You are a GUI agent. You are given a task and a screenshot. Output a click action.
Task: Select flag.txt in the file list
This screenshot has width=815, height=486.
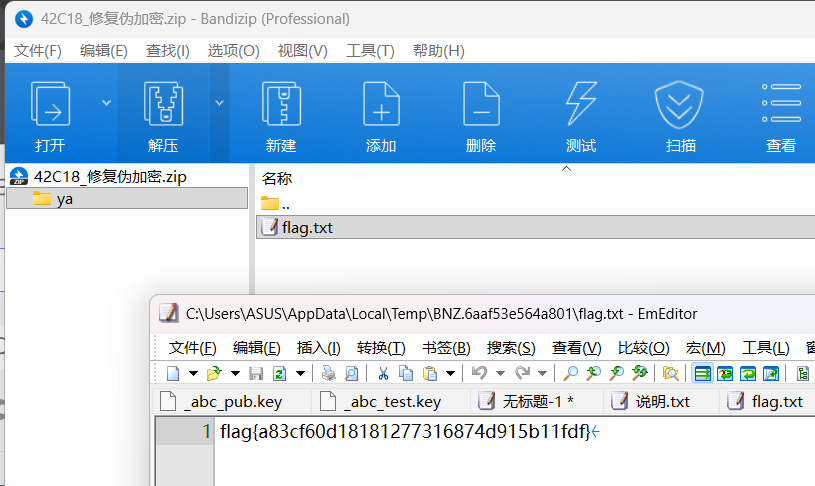click(x=535, y=228)
